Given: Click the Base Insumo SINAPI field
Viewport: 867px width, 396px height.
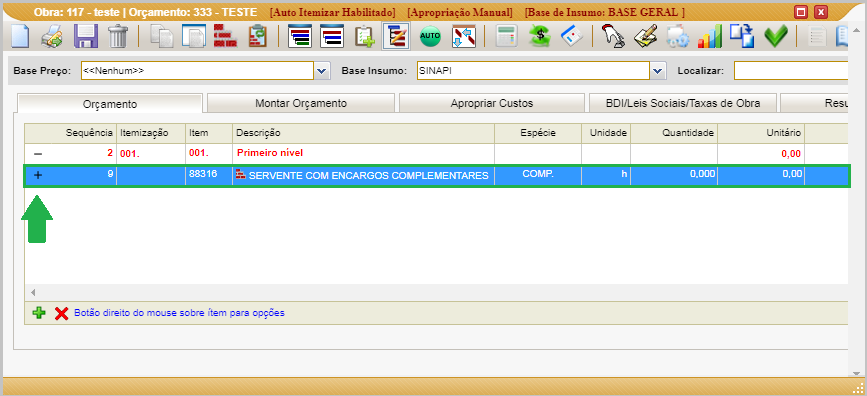Looking at the screenshot, I should point(533,71).
